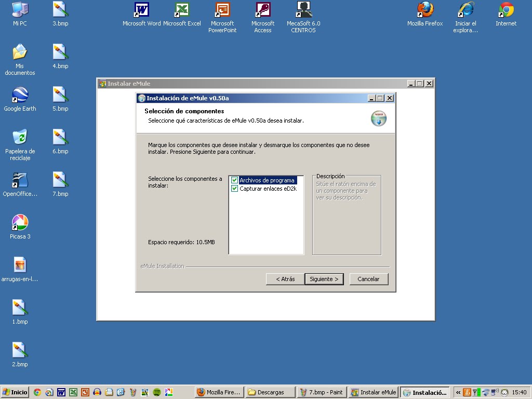Expand hidden tray icons with chevron
The height and width of the screenshot is (399, 532).
click(458, 392)
